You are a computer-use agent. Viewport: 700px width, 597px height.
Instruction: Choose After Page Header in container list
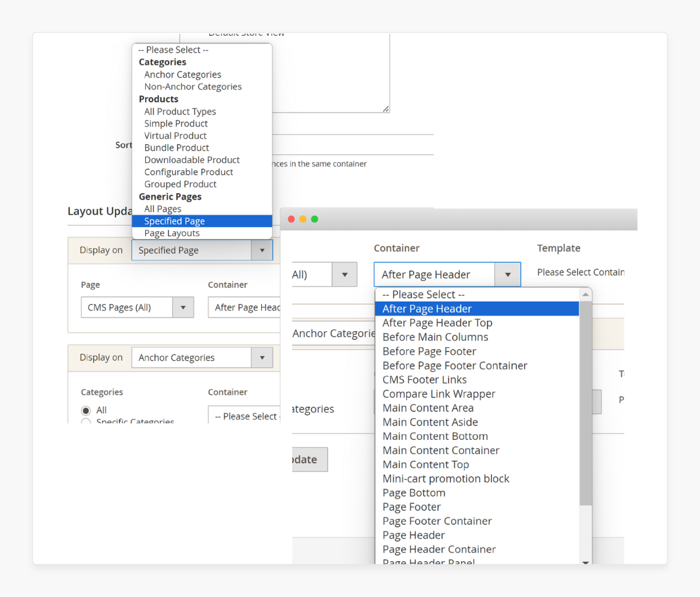[x=477, y=309]
